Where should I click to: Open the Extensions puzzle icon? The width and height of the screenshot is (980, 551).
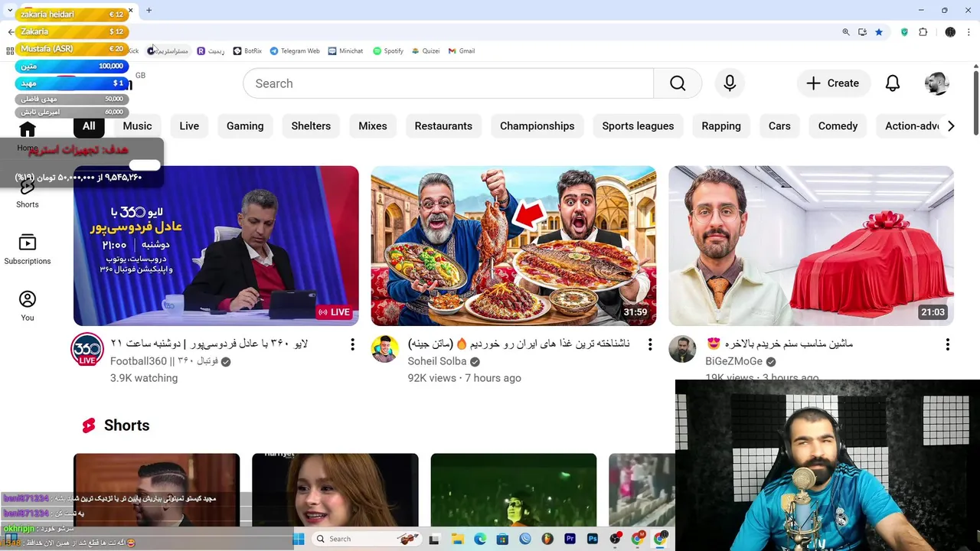pyautogui.click(x=923, y=32)
